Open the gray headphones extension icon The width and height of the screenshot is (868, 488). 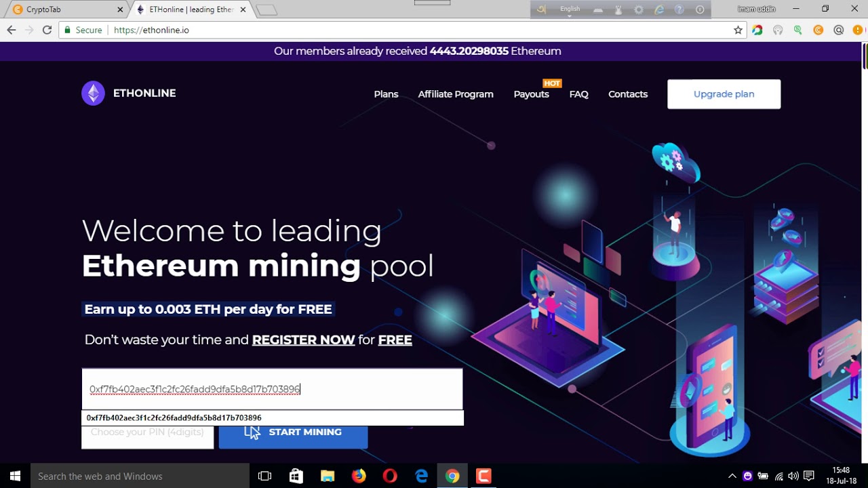pos(778,30)
